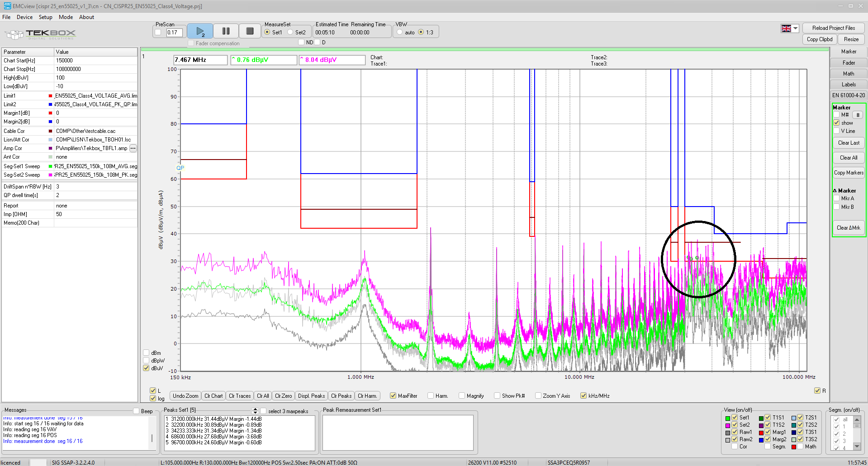Viewport: 868px width, 466px height.
Task: Open the Setup menu
Action: pos(45,17)
